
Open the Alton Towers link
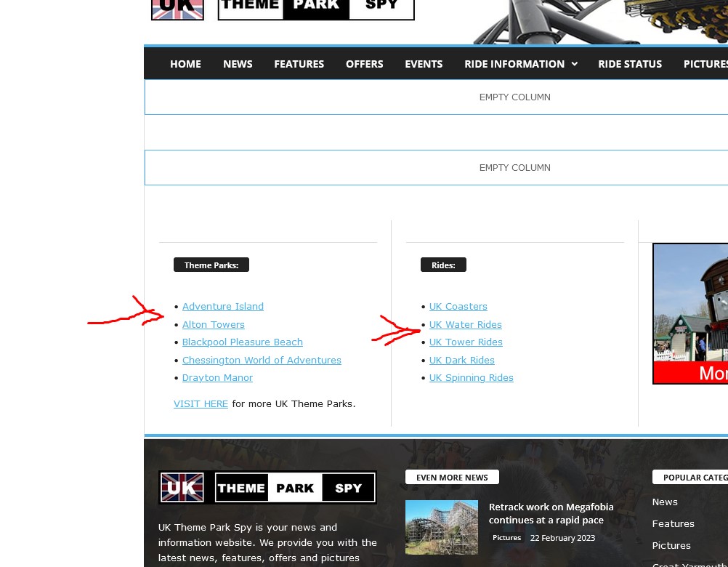coord(213,325)
